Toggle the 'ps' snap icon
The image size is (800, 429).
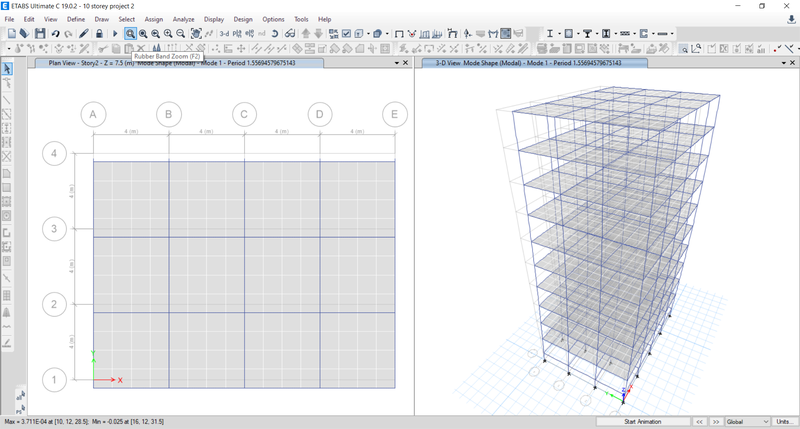(x=20, y=410)
